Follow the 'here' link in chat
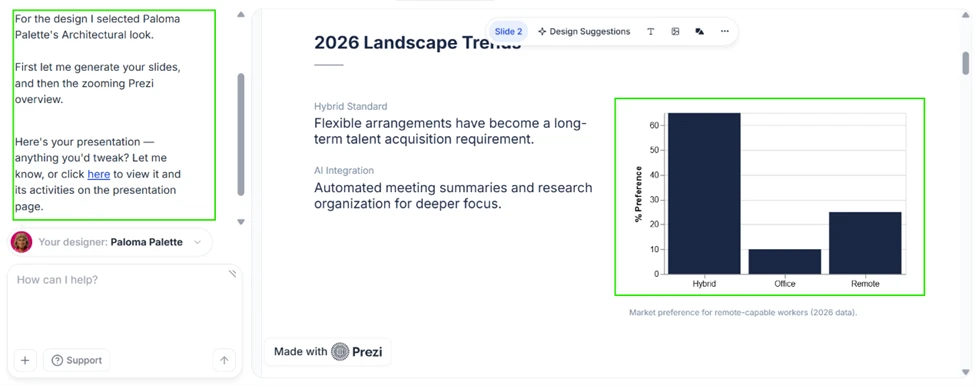The image size is (975, 386). click(98, 174)
